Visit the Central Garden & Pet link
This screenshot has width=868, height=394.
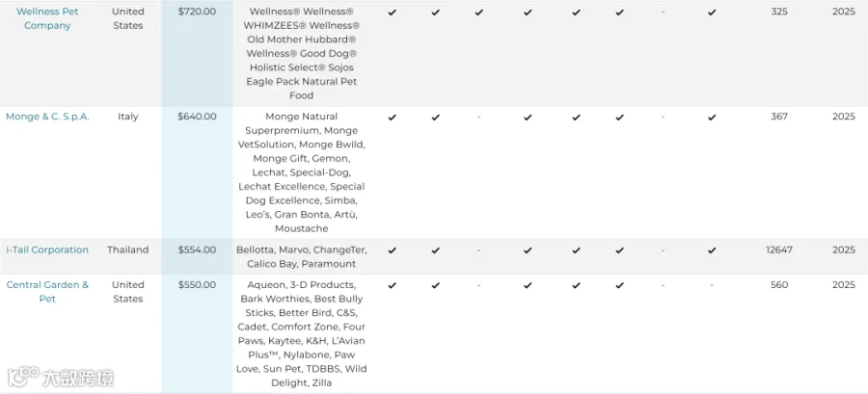click(47, 292)
